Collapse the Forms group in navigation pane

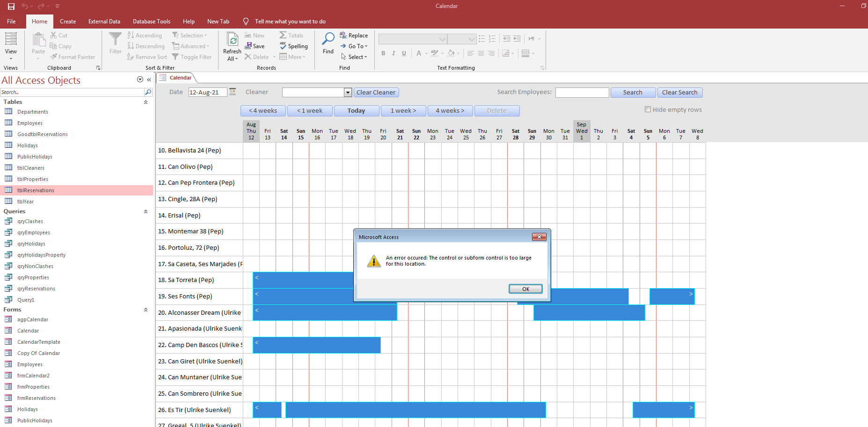[x=146, y=310]
